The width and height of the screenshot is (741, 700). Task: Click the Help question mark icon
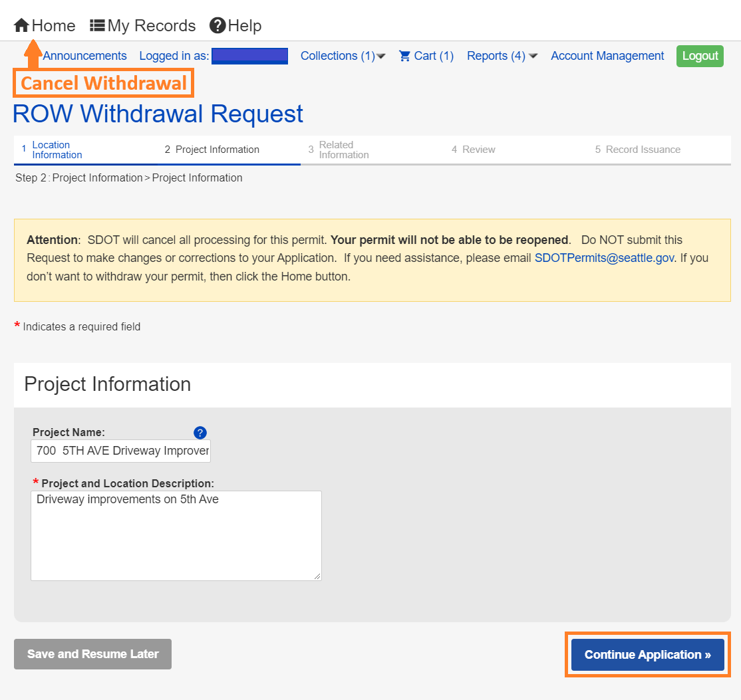(218, 26)
